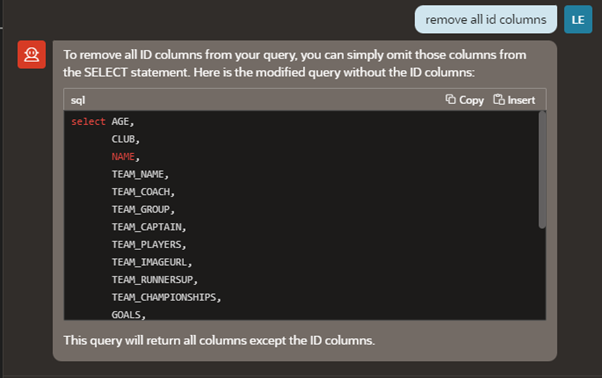Click the clipboard icon next to Insert
602x378 pixels.
click(x=499, y=99)
